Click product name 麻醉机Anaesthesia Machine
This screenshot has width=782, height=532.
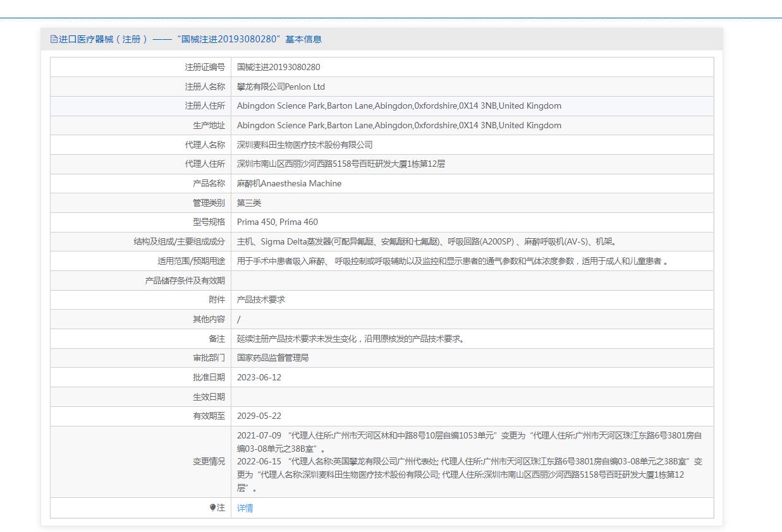point(289,183)
